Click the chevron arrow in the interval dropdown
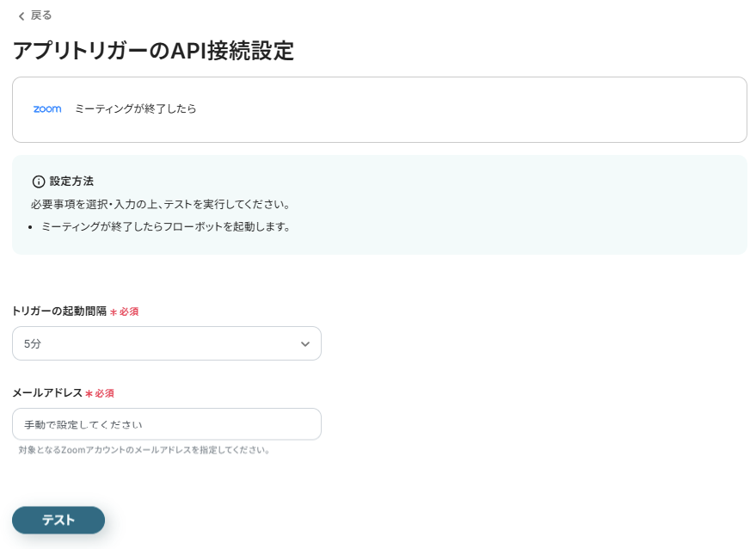 point(304,343)
